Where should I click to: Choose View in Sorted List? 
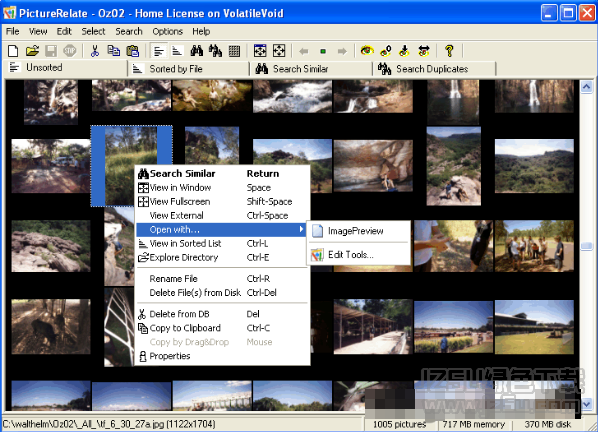pos(222,243)
